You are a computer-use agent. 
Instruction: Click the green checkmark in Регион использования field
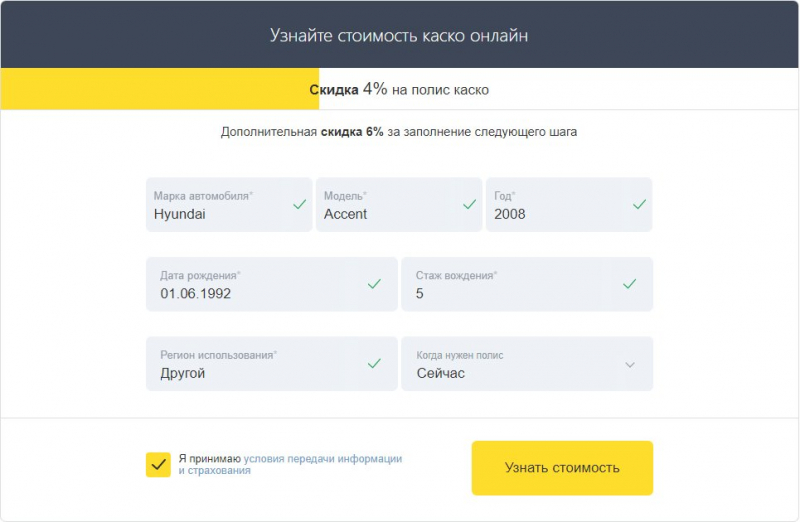point(374,364)
